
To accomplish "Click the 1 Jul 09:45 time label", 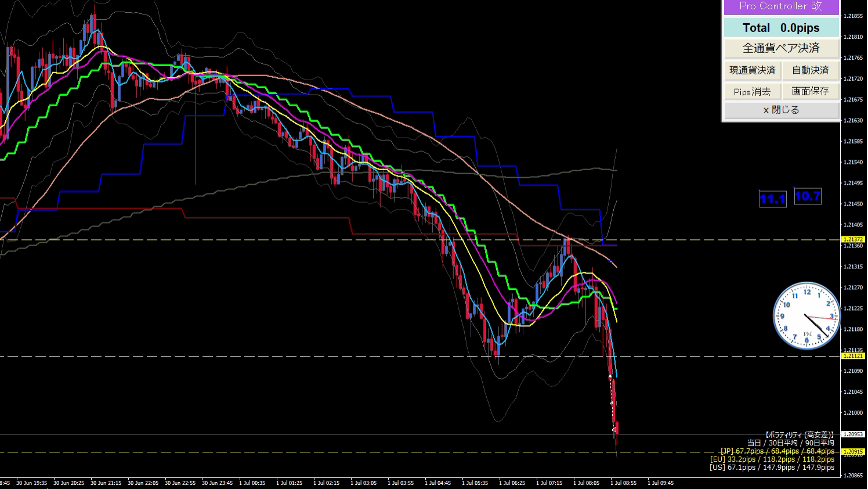I will [x=660, y=483].
